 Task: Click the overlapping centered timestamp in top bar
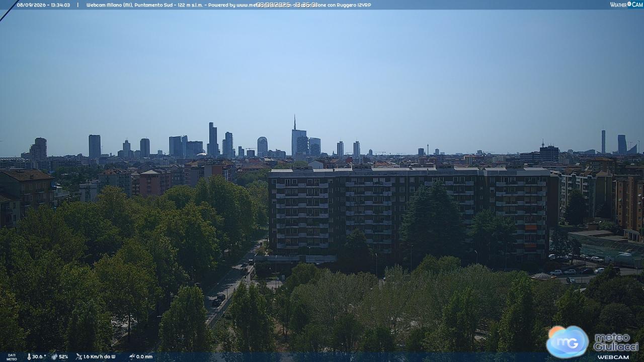(x=286, y=5)
